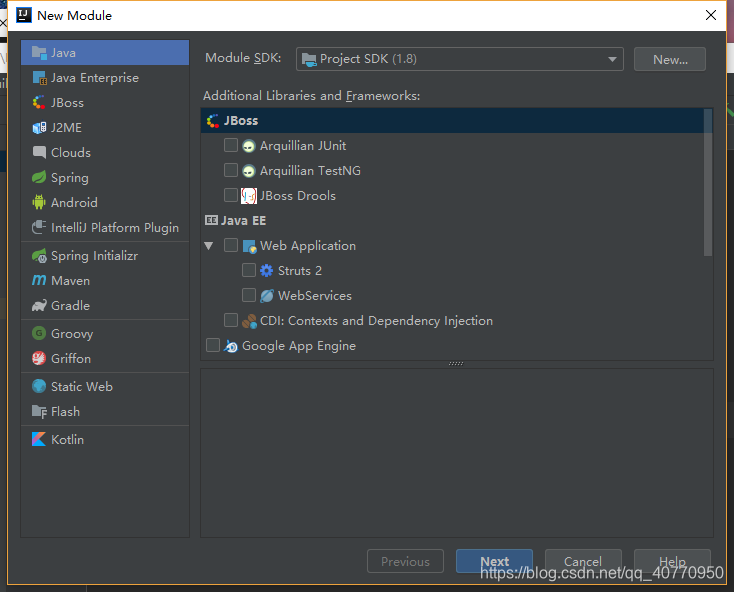Image resolution: width=734 pixels, height=592 pixels.
Task: Click the New... SDK button
Action: [x=669, y=59]
